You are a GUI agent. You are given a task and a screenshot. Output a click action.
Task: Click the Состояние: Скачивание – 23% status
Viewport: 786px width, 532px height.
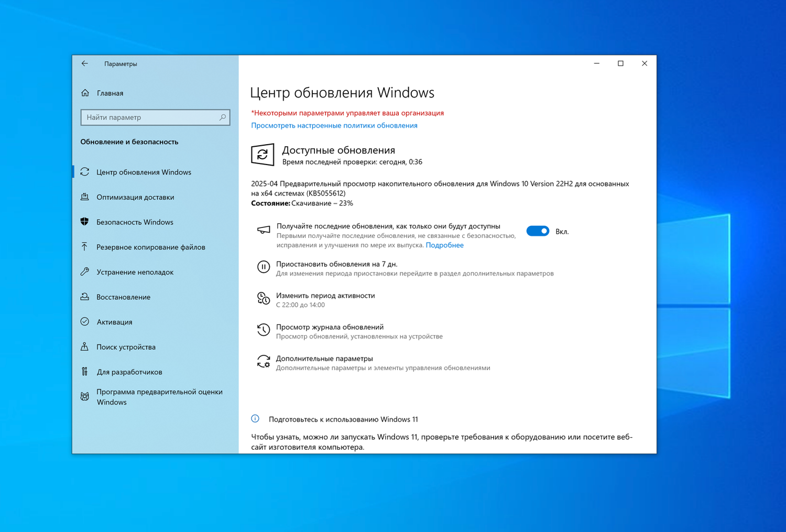point(302,203)
